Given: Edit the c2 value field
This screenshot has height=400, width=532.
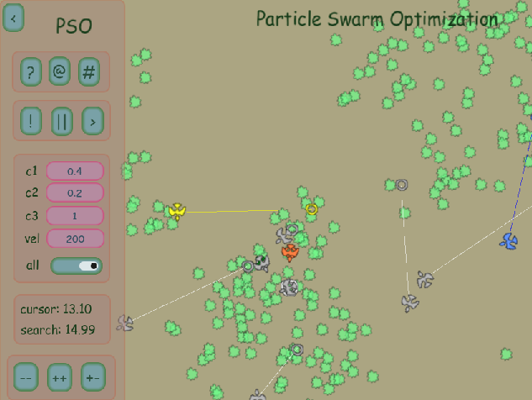Looking at the screenshot, I should 75,192.
